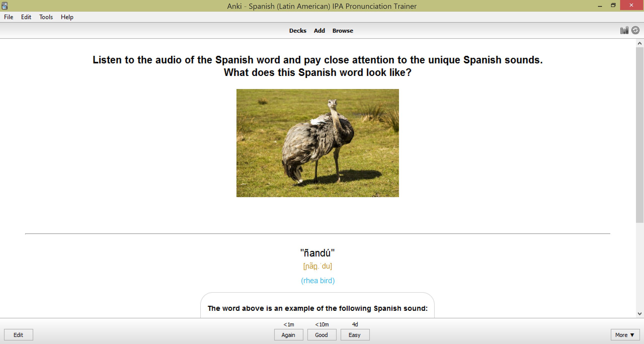
Task: Click the "<1m" interval label above Again
Action: (x=289, y=324)
